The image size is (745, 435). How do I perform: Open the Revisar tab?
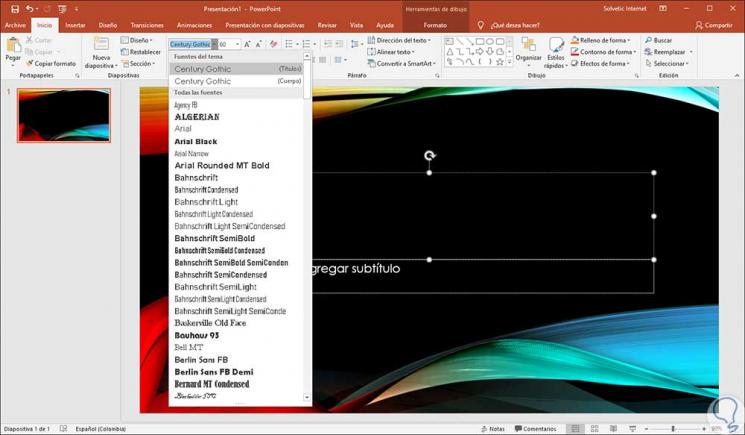click(327, 25)
